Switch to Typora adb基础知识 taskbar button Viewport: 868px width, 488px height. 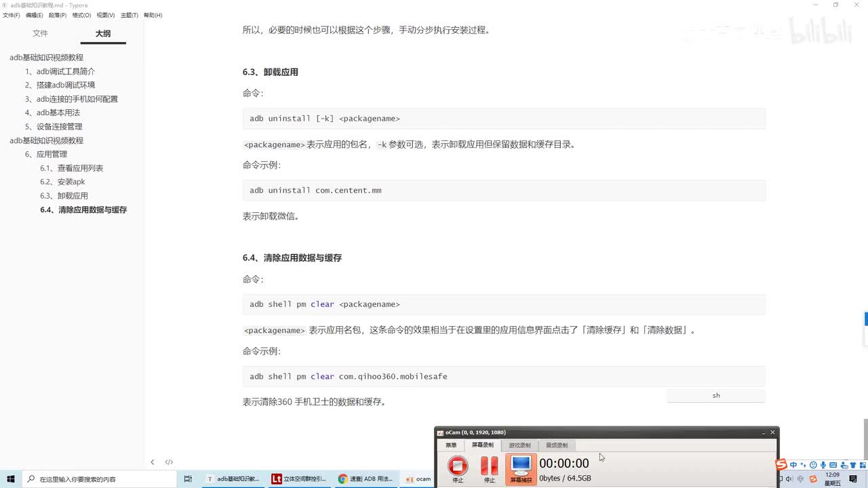234,479
